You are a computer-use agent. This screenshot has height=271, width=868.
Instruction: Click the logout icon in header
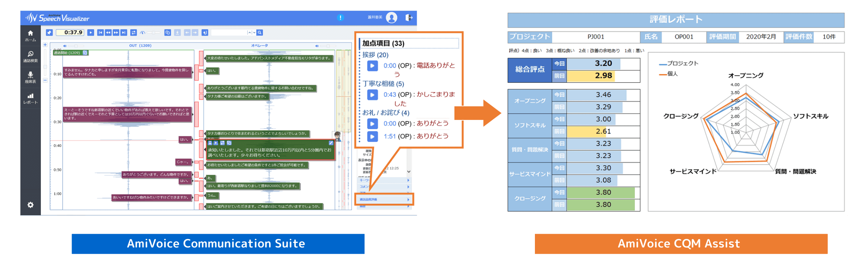click(409, 17)
